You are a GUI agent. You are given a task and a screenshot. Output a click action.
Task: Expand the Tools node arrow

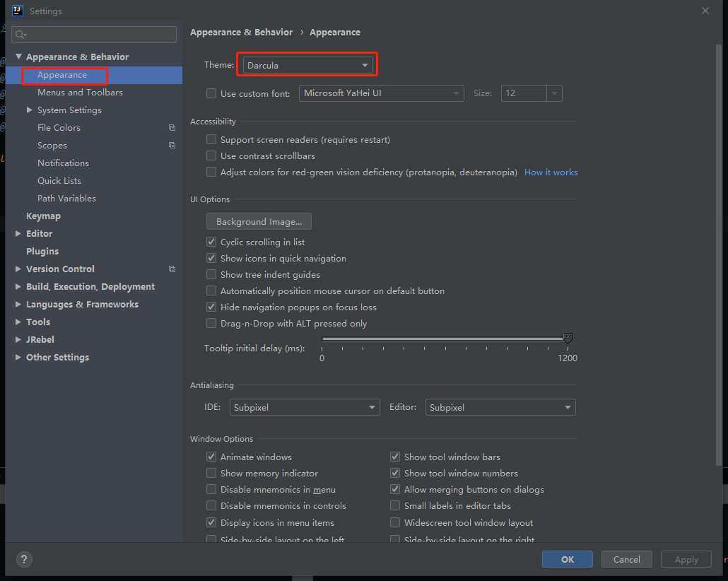click(18, 322)
